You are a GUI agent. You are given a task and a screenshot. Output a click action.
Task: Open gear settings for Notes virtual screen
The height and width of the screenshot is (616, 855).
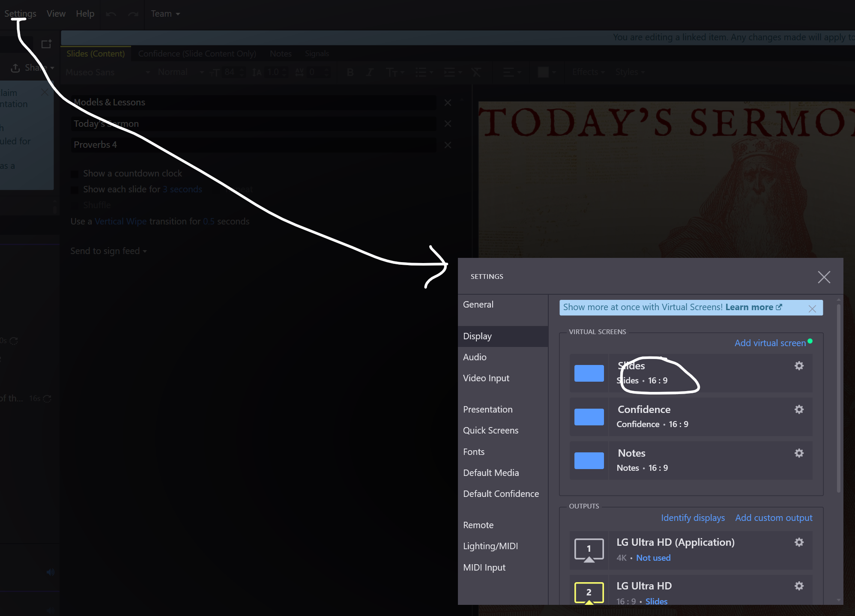799,453
